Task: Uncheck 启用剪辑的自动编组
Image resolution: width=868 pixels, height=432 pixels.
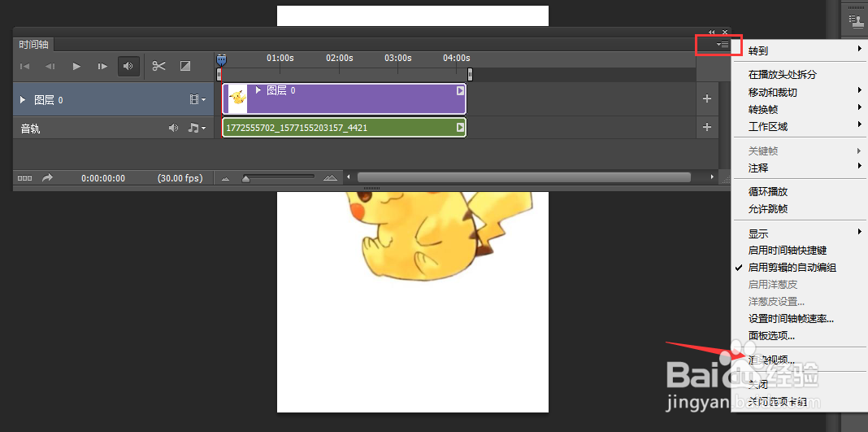Action: click(x=799, y=268)
